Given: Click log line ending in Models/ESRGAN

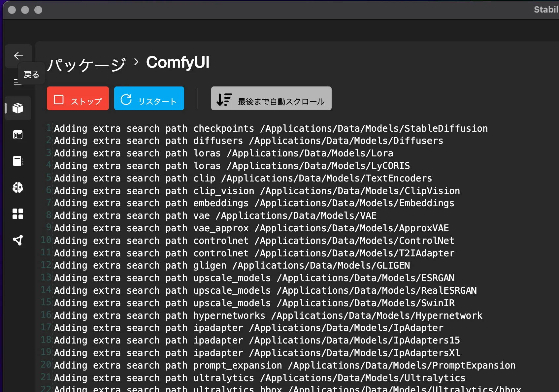Looking at the screenshot, I should [x=254, y=278].
